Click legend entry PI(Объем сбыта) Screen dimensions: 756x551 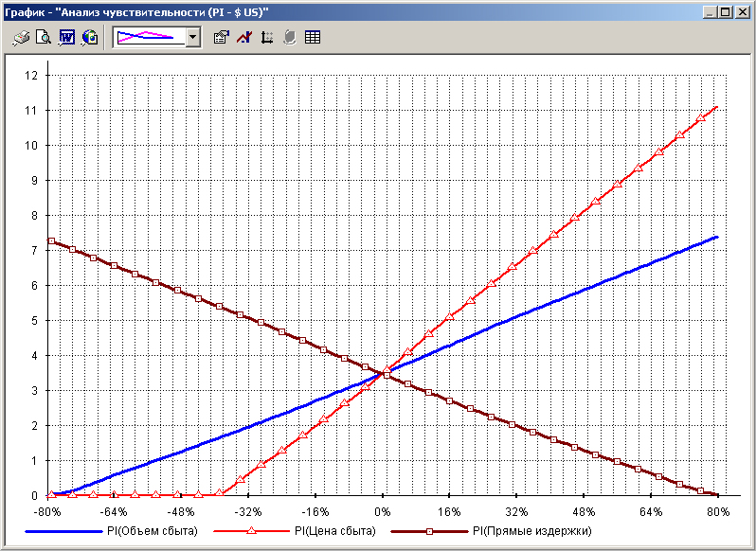(153, 531)
